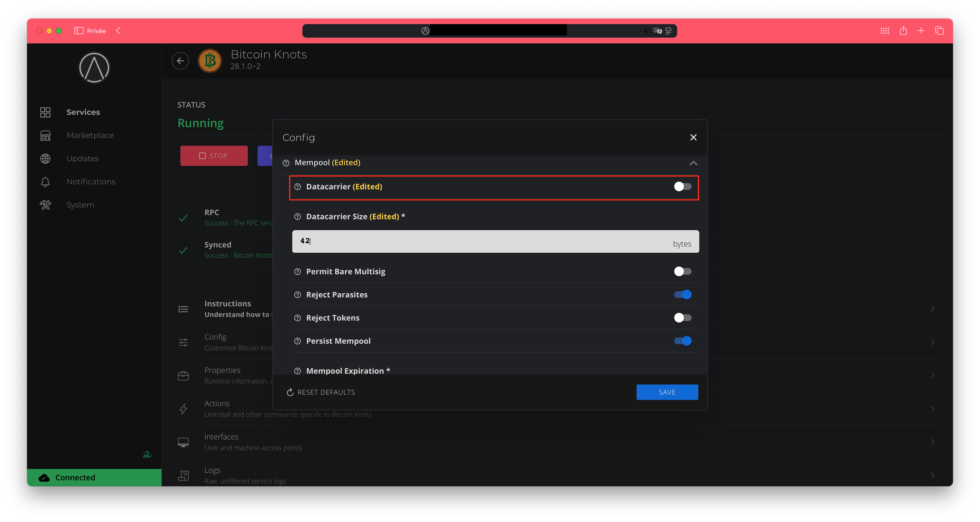Image resolution: width=980 pixels, height=522 pixels.
Task: Click the Logs scroll icon
Action: tap(183, 476)
